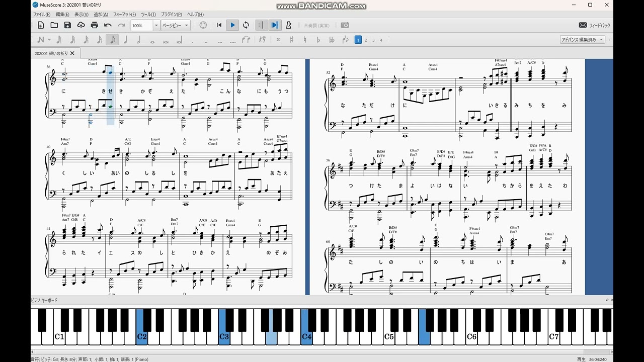Open the プラグイン(P) menu
Viewport: 644px width, 362px height.
pos(172,15)
